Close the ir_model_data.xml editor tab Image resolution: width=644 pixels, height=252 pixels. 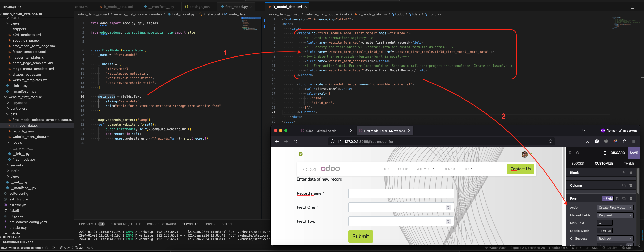[306, 7]
